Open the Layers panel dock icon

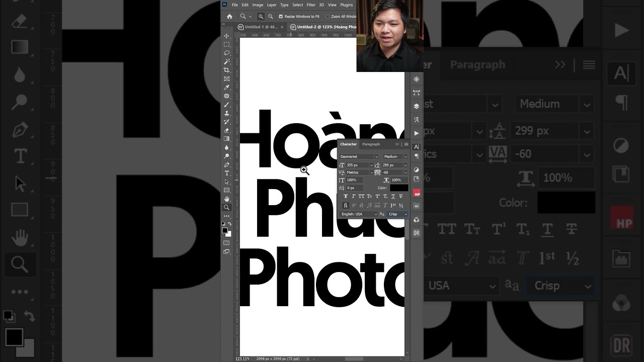(417, 106)
